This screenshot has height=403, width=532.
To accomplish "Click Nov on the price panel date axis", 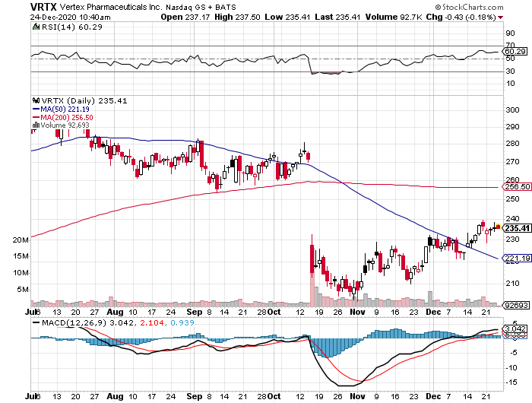I will pos(357,312).
